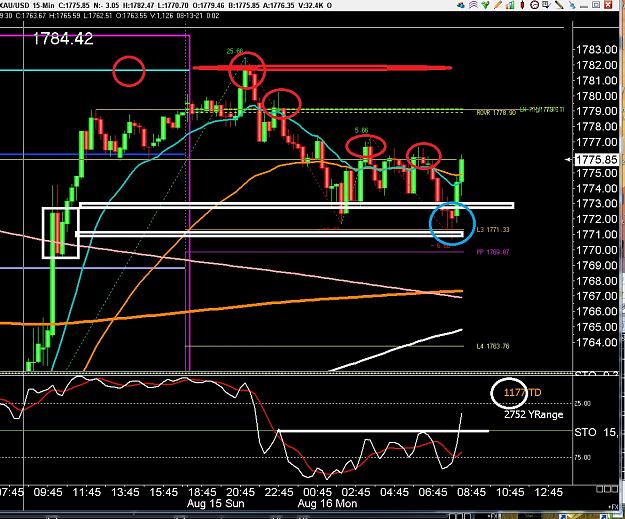Viewport: 625px width, 519px height.
Task: Click middle small square at time axis end
Action: (606, 489)
